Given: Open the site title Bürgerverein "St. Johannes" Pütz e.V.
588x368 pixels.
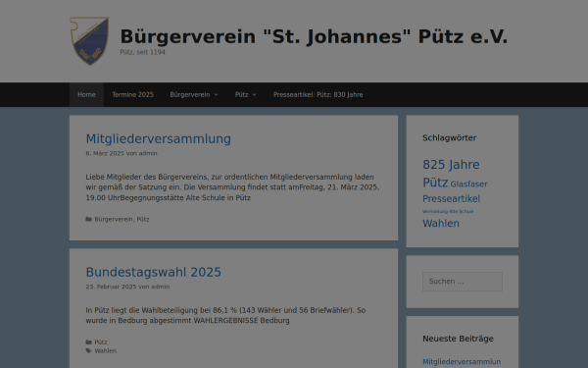Looking at the screenshot, I should 314,37.
